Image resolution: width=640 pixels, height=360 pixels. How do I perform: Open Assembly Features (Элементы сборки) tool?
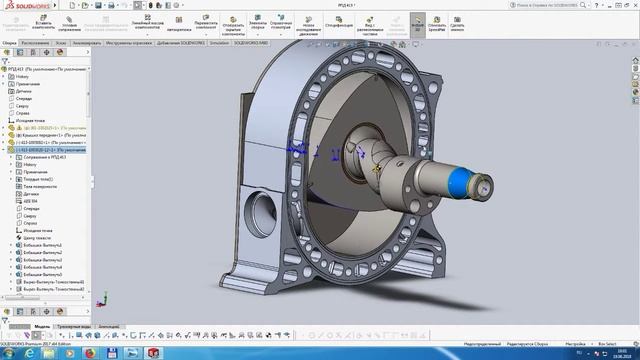(x=258, y=22)
